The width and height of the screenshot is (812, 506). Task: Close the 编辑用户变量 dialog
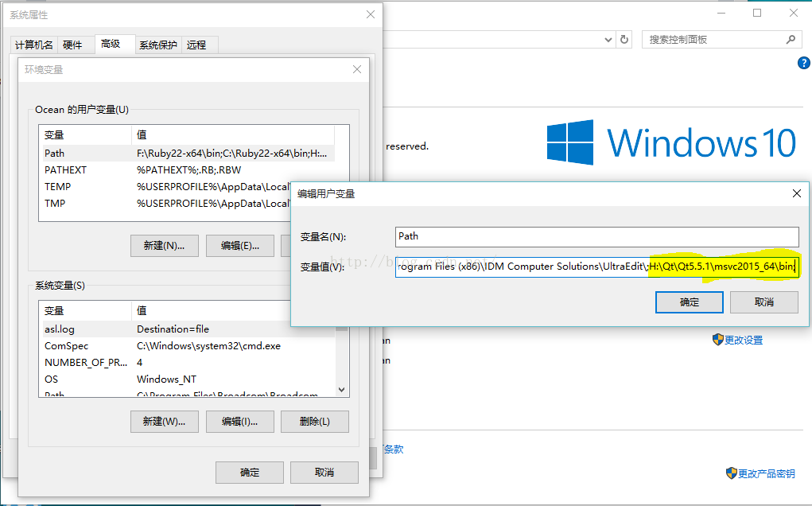coord(796,193)
